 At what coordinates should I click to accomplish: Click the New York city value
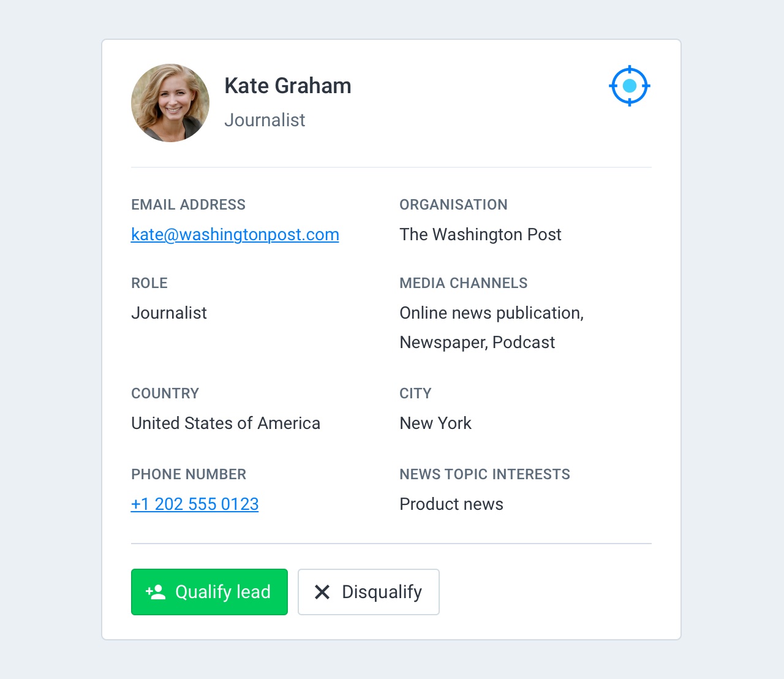tap(435, 423)
